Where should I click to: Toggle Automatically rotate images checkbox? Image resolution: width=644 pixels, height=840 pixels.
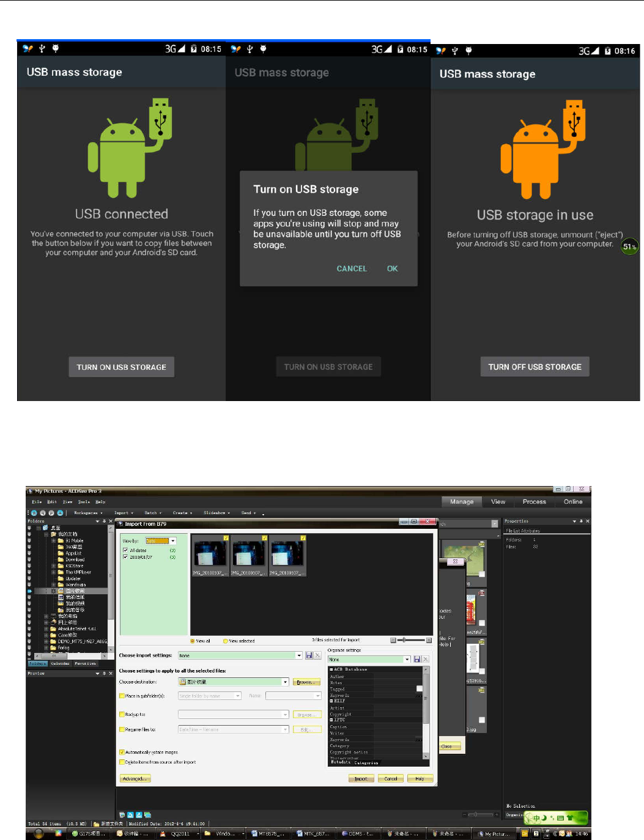tap(122, 752)
